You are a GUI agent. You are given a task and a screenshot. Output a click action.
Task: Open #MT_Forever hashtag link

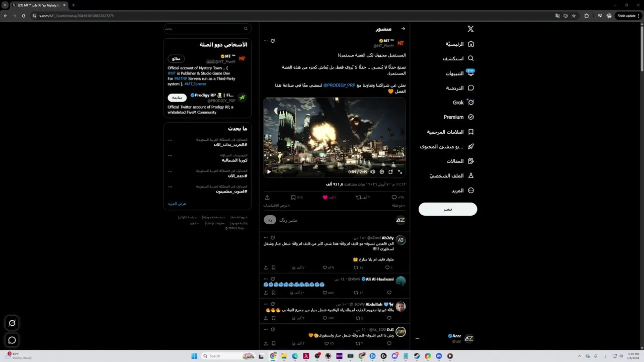(195, 84)
